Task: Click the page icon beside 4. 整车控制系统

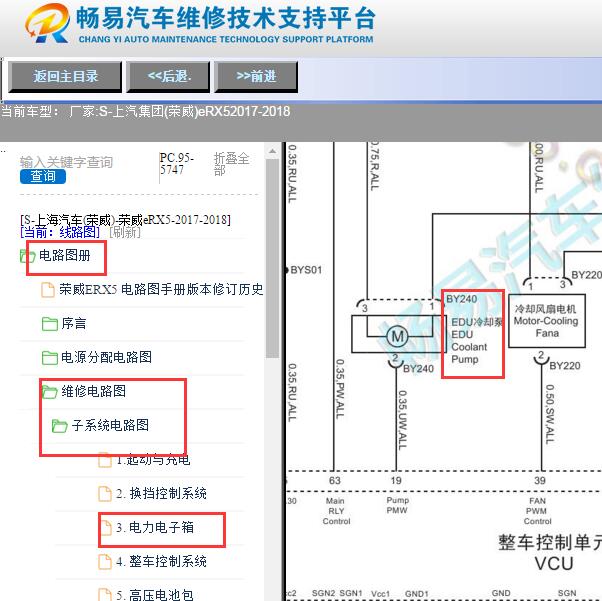Action: pyautogui.click(x=105, y=562)
